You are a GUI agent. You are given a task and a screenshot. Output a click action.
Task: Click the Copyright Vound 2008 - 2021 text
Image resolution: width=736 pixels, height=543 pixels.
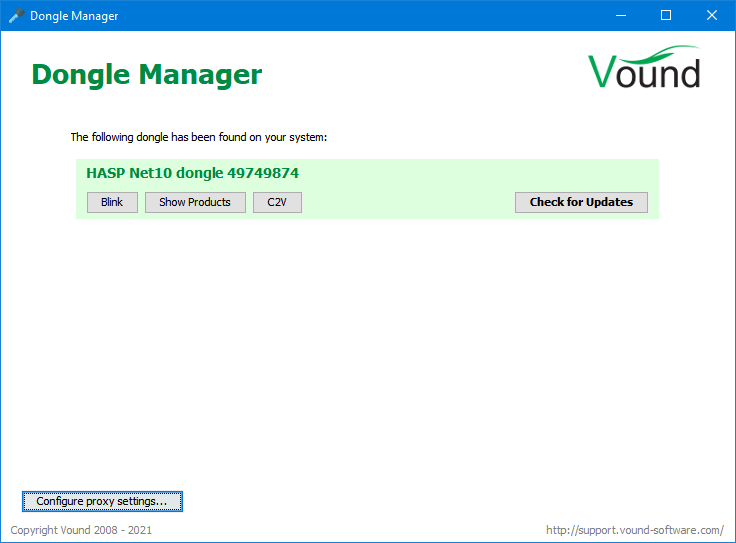tap(81, 530)
